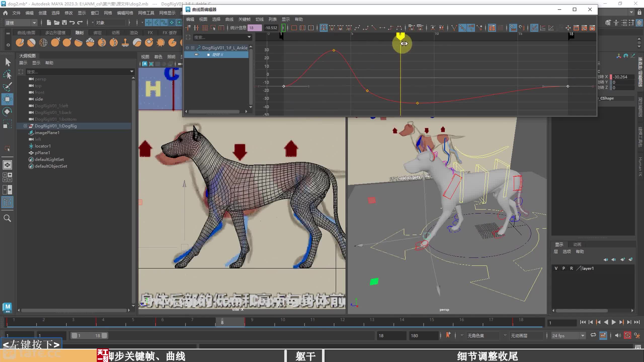Image resolution: width=644 pixels, height=362 pixels.
Task: Click the 旋转 X value field in Channel Box
Action: [623, 77]
